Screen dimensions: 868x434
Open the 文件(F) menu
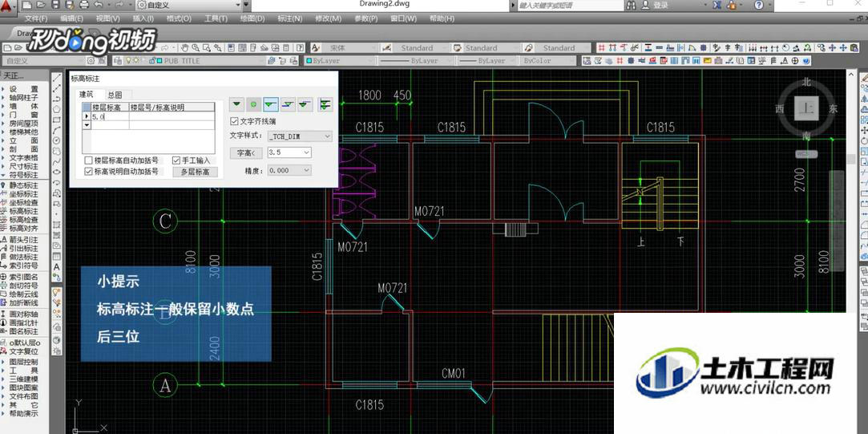(36, 18)
